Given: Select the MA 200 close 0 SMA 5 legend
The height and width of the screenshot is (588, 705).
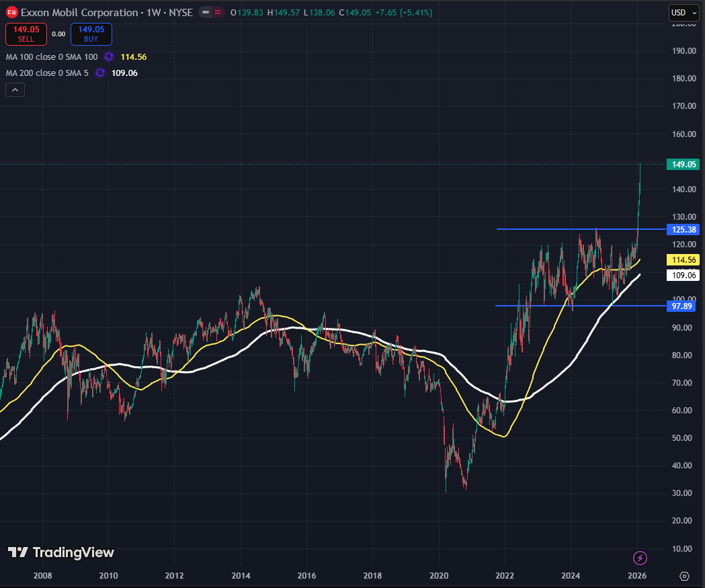Looking at the screenshot, I should coord(47,73).
